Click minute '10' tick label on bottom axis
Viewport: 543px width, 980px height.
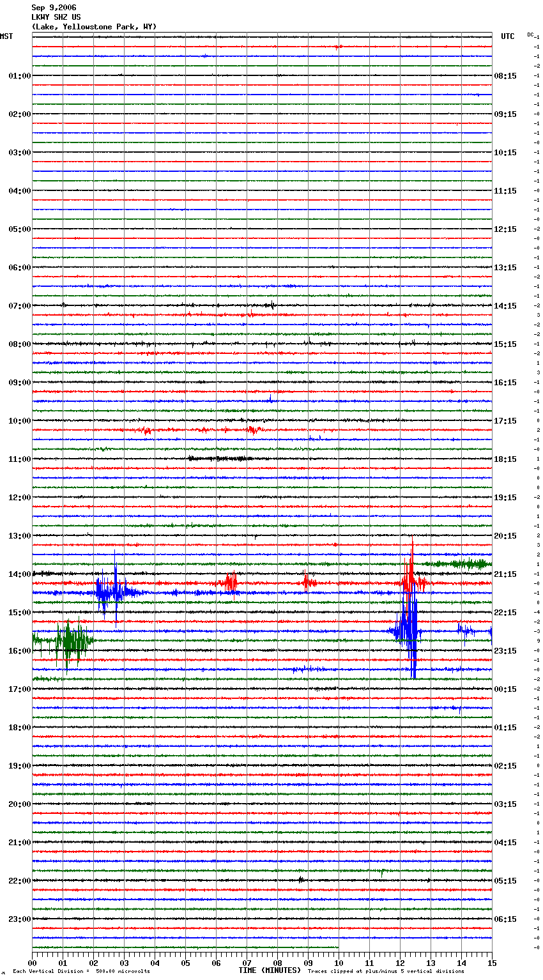(x=339, y=963)
